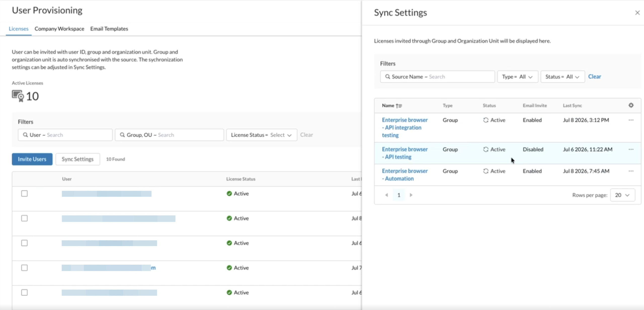Click magnifier icon in Source Name search
The height and width of the screenshot is (310, 644).
coord(388,77)
